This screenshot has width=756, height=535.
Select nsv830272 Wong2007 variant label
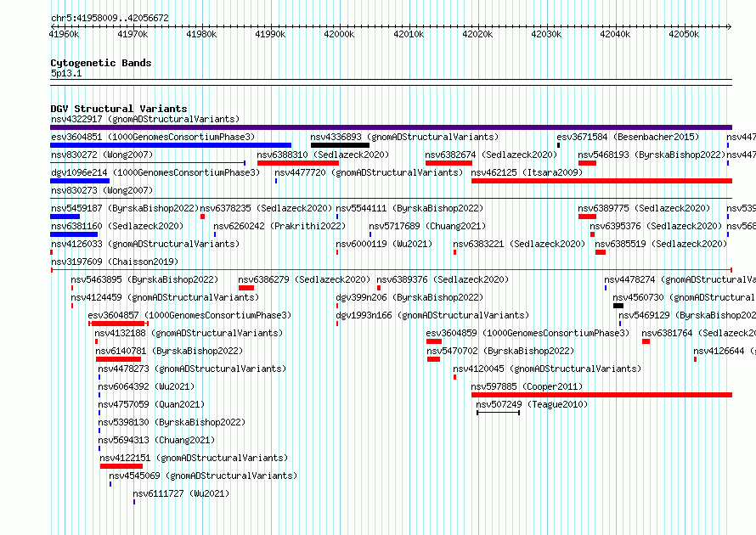(x=102, y=155)
